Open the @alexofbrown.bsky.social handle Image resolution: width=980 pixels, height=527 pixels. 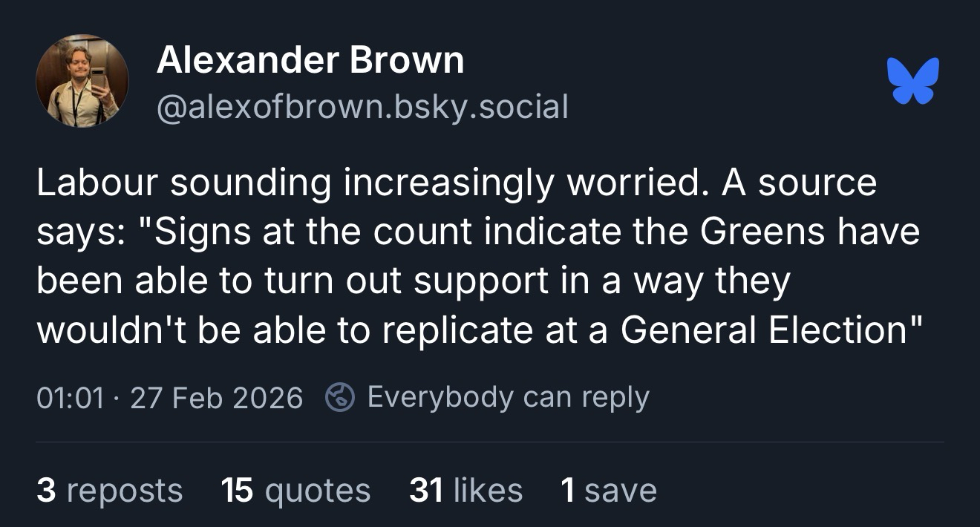click(x=362, y=107)
